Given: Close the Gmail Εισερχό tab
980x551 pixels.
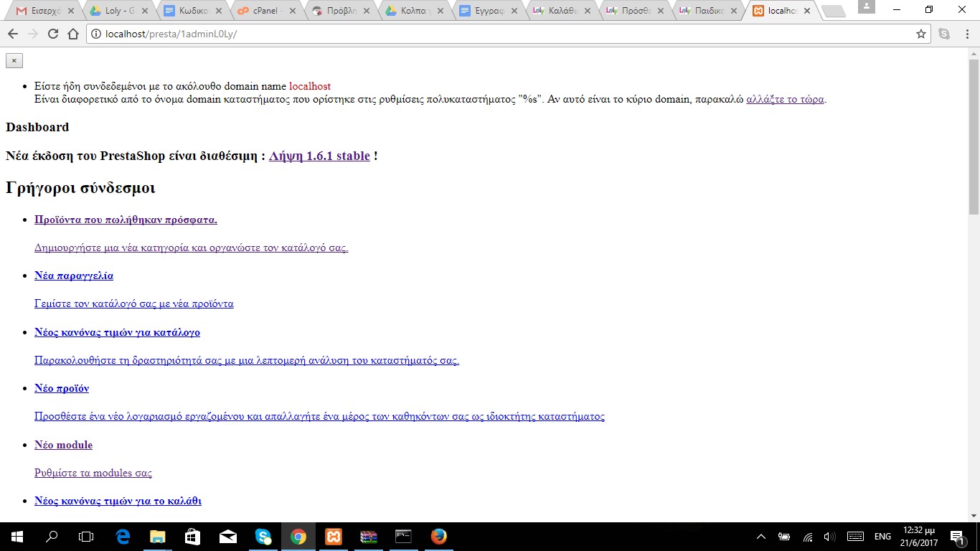Looking at the screenshot, I should (x=70, y=11).
